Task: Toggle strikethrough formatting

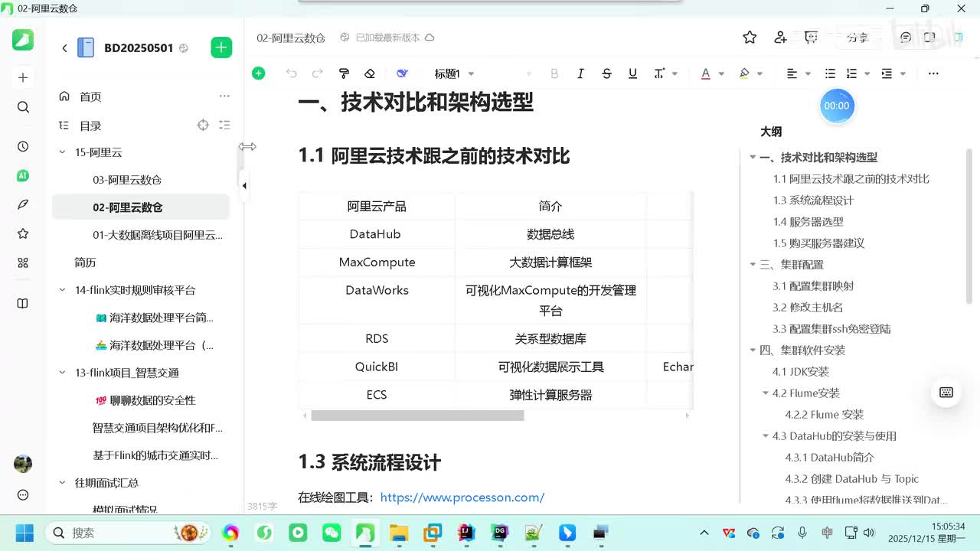Action: (x=606, y=73)
